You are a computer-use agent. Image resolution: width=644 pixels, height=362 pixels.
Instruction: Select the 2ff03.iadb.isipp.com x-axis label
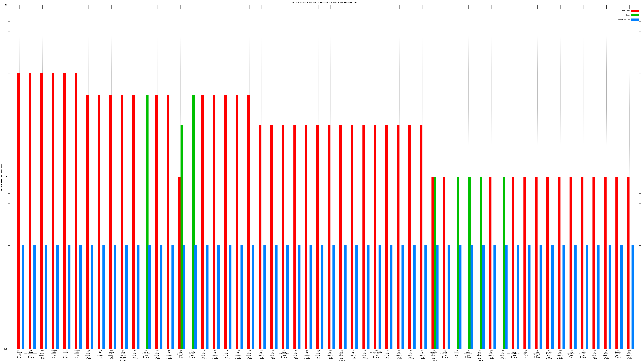(x=19, y=354)
